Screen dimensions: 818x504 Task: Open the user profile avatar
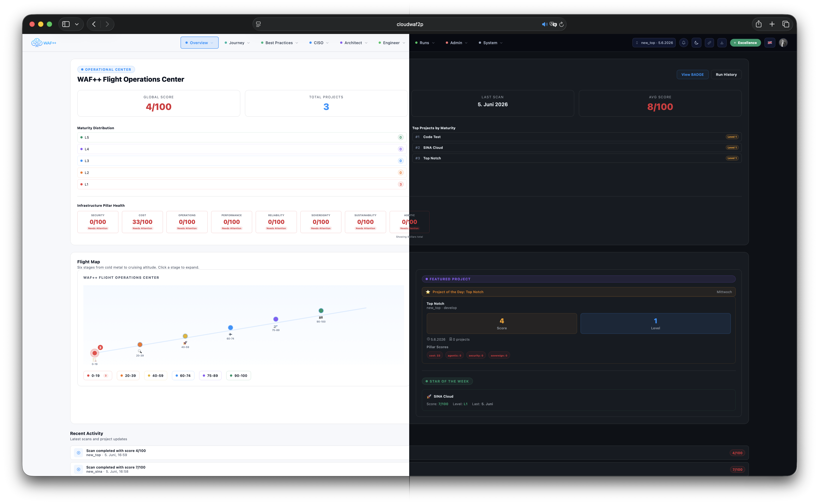coord(783,43)
